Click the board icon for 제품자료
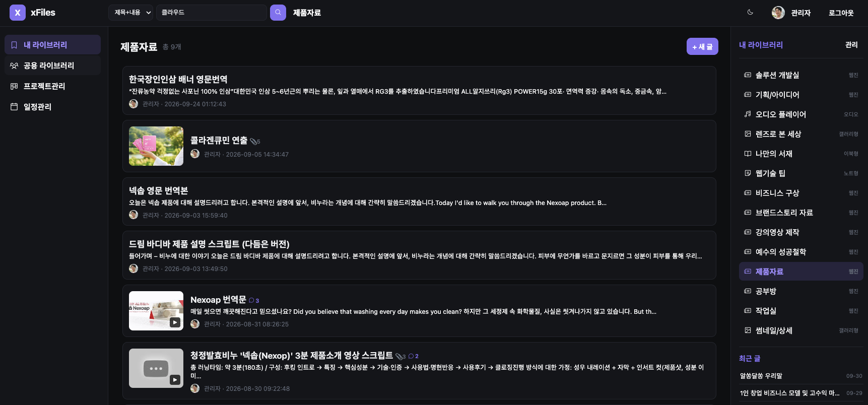This screenshot has width=868, height=405. (x=748, y=272)
